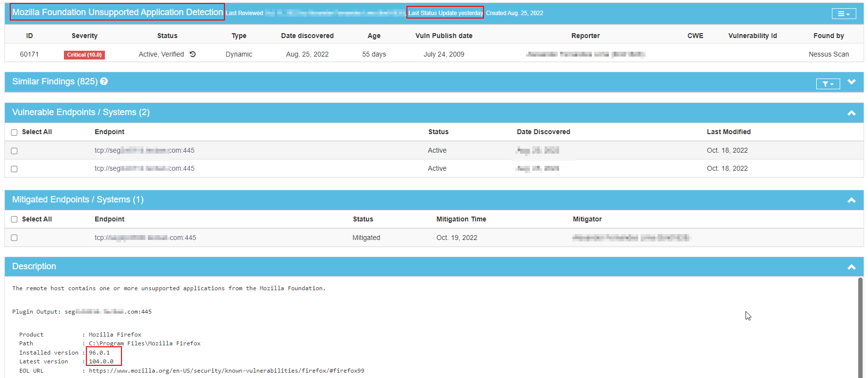Collapse the Vulnerable Endpoints panel

click(851, 113)
